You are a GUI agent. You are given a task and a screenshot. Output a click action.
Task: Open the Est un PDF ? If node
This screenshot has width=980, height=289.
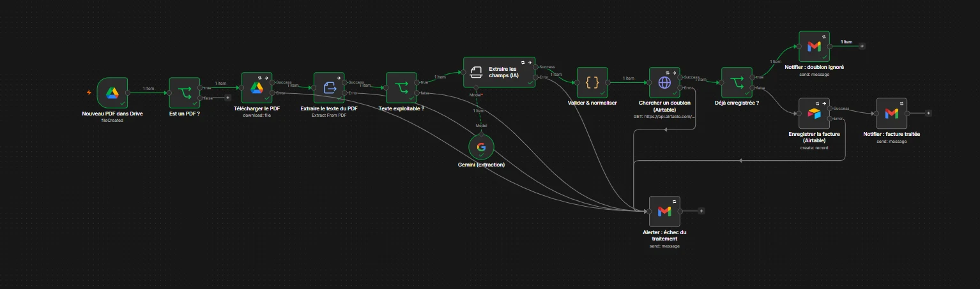click(x=185, y=93)
